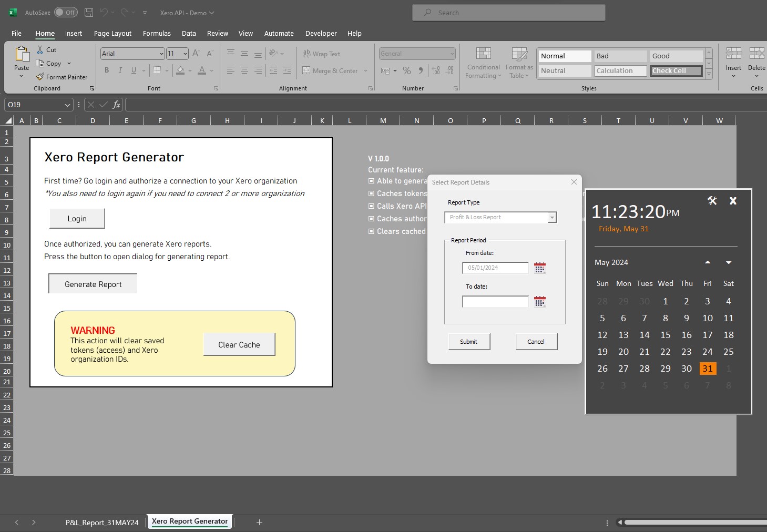Open the Automate ribbon tab
Screen dimensions: 767x532
pos(279,33)
